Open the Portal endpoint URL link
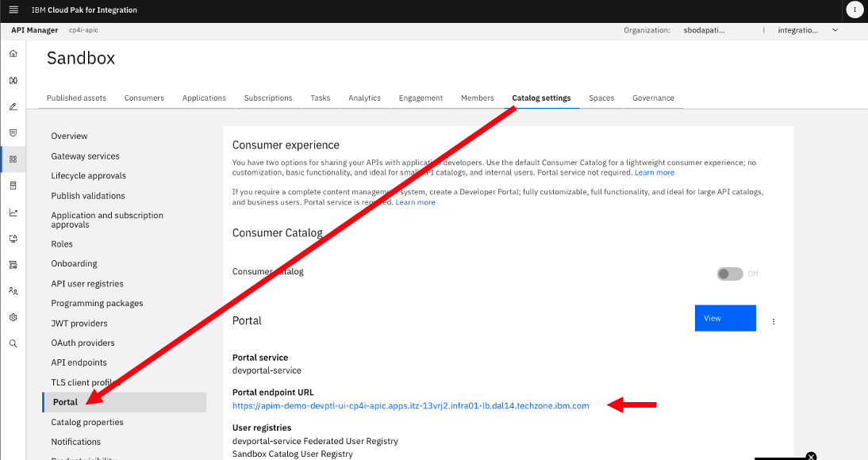Screen dimensions: 868x460 [411, 406]
